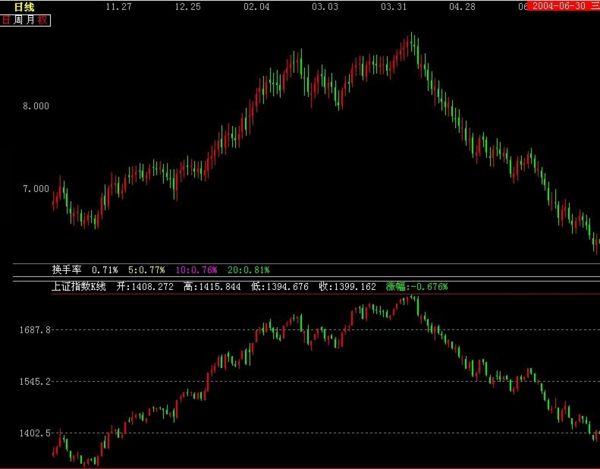Click the 11.27 date label
The image size is (600, 469).
point(119,7)
